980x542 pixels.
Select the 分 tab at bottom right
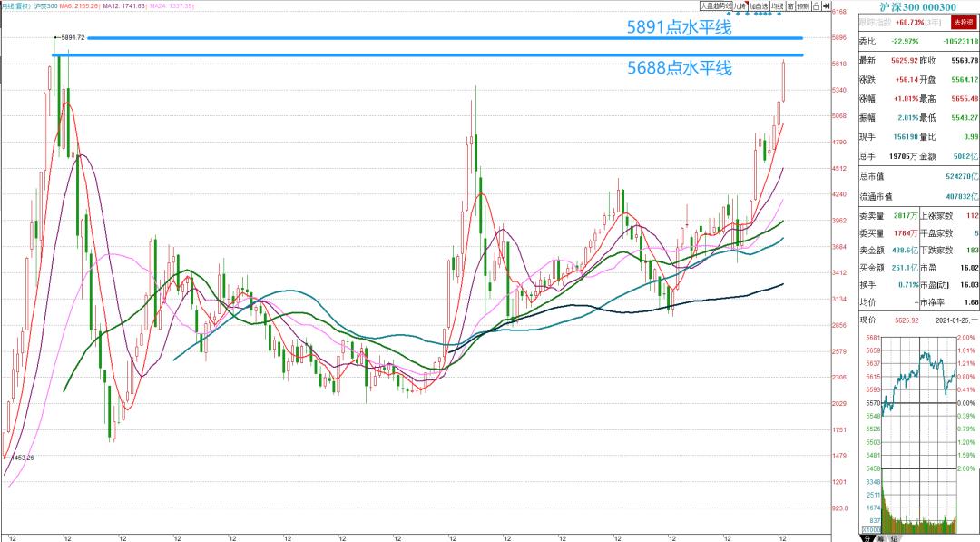tap(867, 537)
